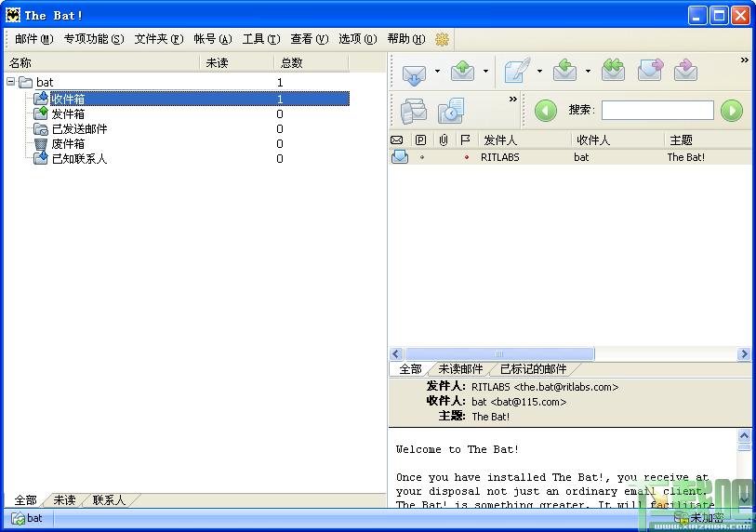This screenshot has width=756, height=532.
Task: Click the stacked envelopes toolbar icon
Action: tap(414, 111)
